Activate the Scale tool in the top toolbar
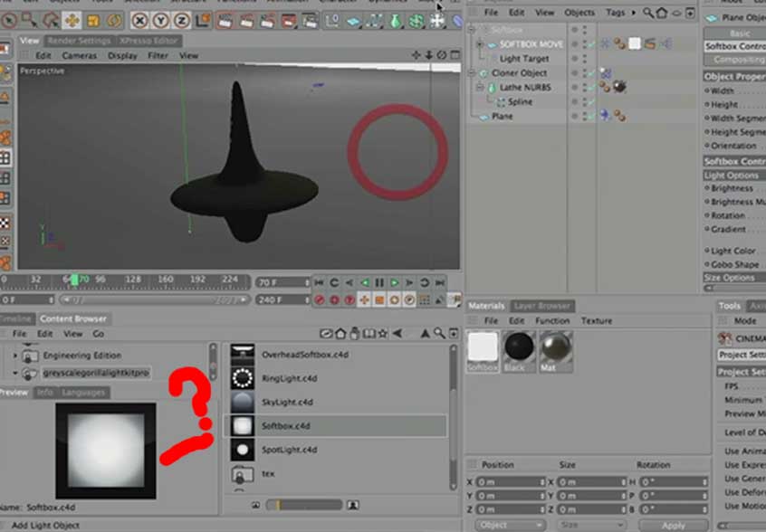The height and width of the screenshot is (532, 766). pyautogui.click(x=93, y=21)
